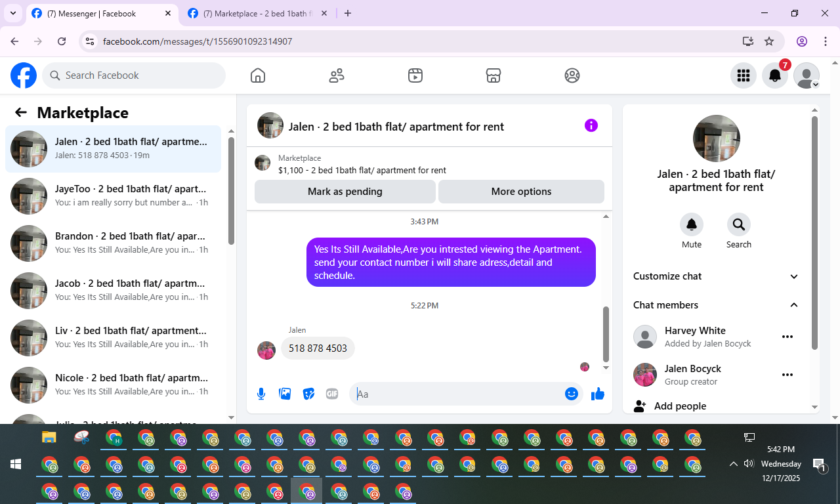Click the conversation list scrollbar
The height and width of the screenshot is (504, 840).
click(231, 190)
